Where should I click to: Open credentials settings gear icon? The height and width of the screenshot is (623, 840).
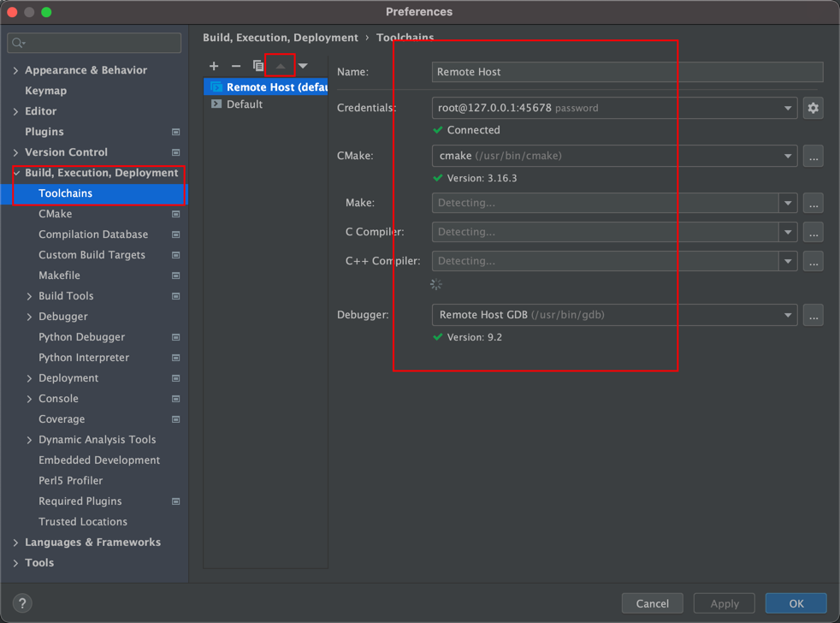pos(813,108)
